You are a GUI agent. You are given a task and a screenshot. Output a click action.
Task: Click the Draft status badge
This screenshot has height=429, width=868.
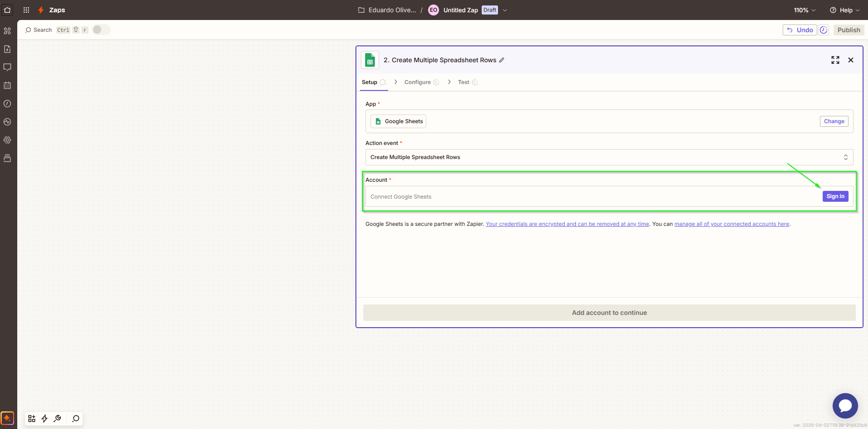pos(490,10)
